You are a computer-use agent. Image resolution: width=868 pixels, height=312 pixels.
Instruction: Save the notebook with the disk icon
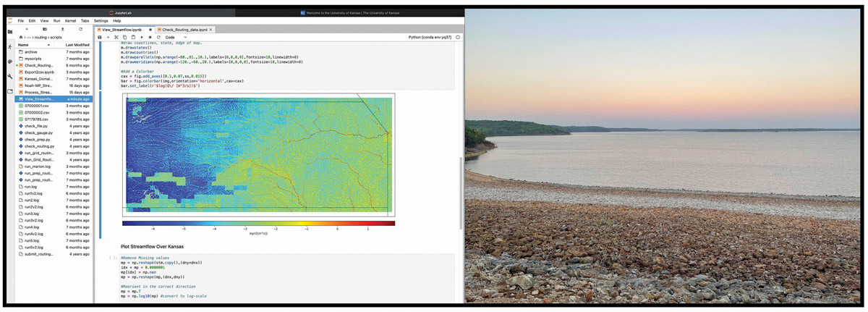pyautogui.click(x=100, y=37)
